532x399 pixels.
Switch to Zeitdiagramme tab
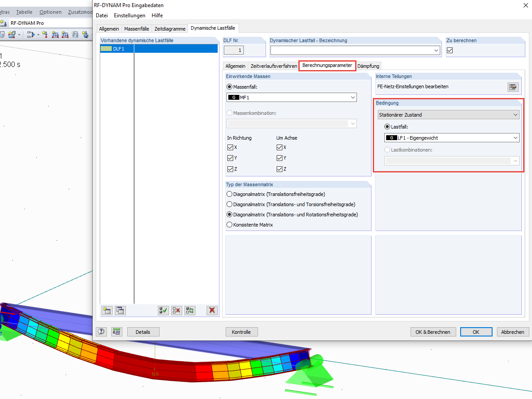tap(170, 29)
